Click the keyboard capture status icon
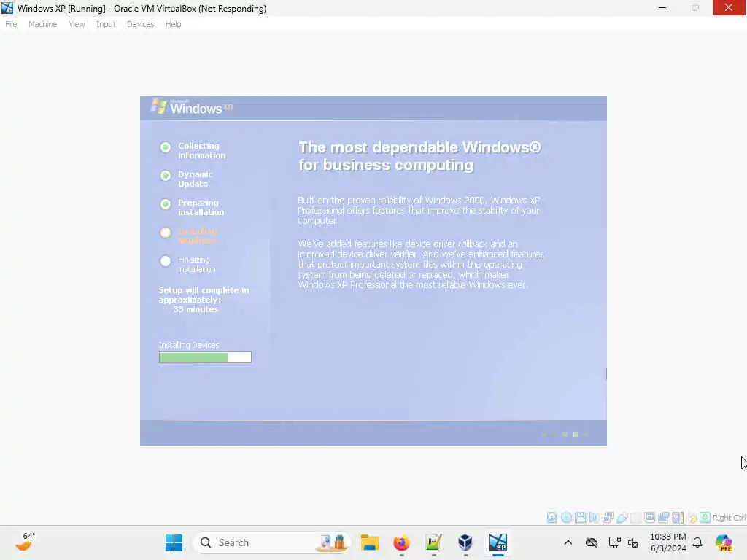747x560 pixels. click(705, 518)
